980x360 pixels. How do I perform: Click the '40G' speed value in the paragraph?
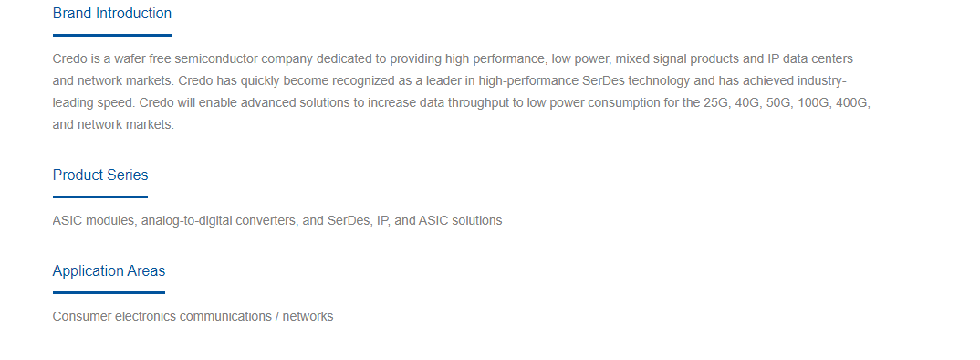(747, 102)
